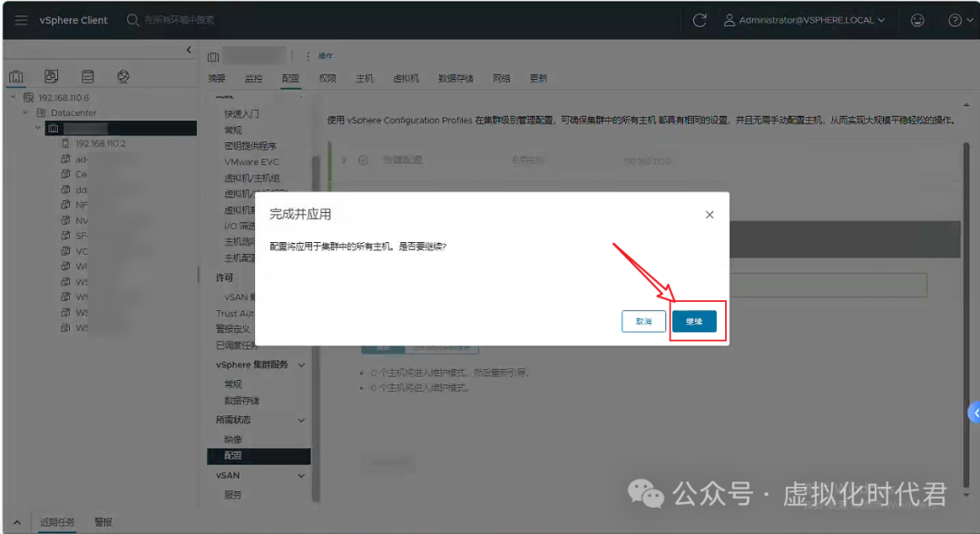Click 取消 in the dialog
Image resolution: width=980 pixels, height=534 pixels.
(x=643, y=321)
